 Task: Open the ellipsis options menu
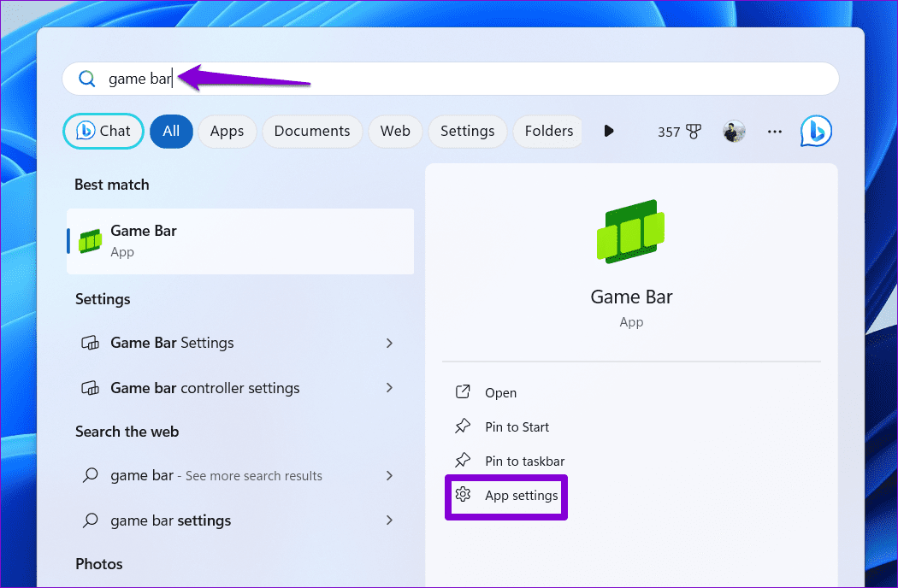[x=774, y=131]
